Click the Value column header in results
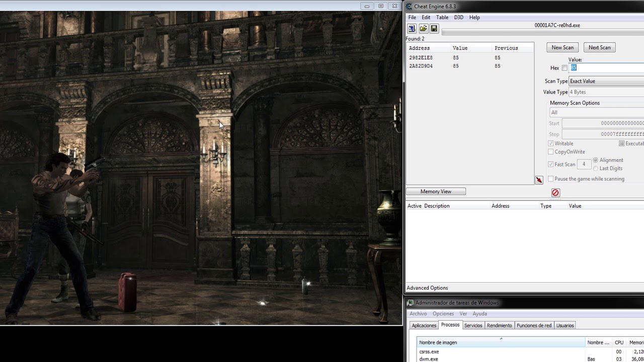 click(471, 48)
